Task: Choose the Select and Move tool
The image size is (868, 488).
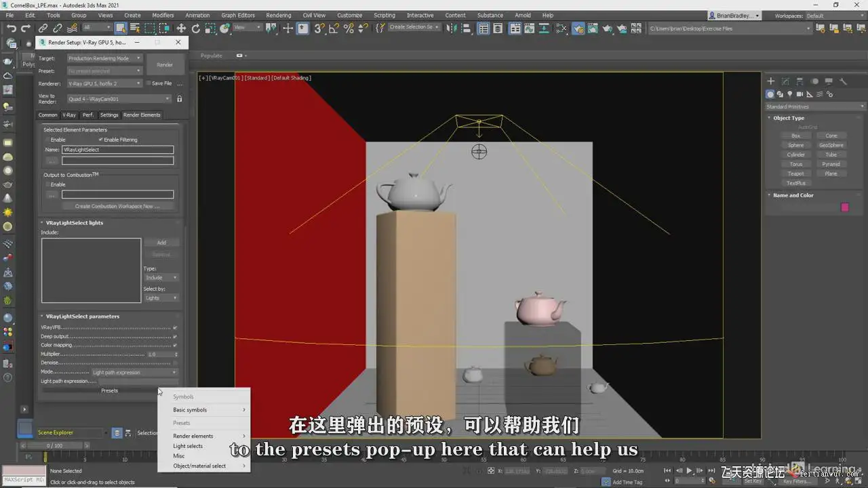Action: pos(181,28)
